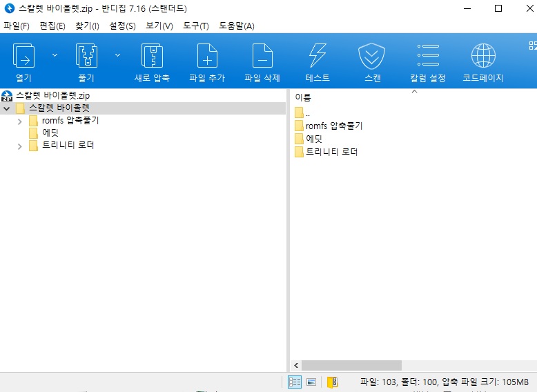This screenshot has height=392, width=537.
Task: Click the Delete File (파일 삭제) icon
Action: [262, 55]
